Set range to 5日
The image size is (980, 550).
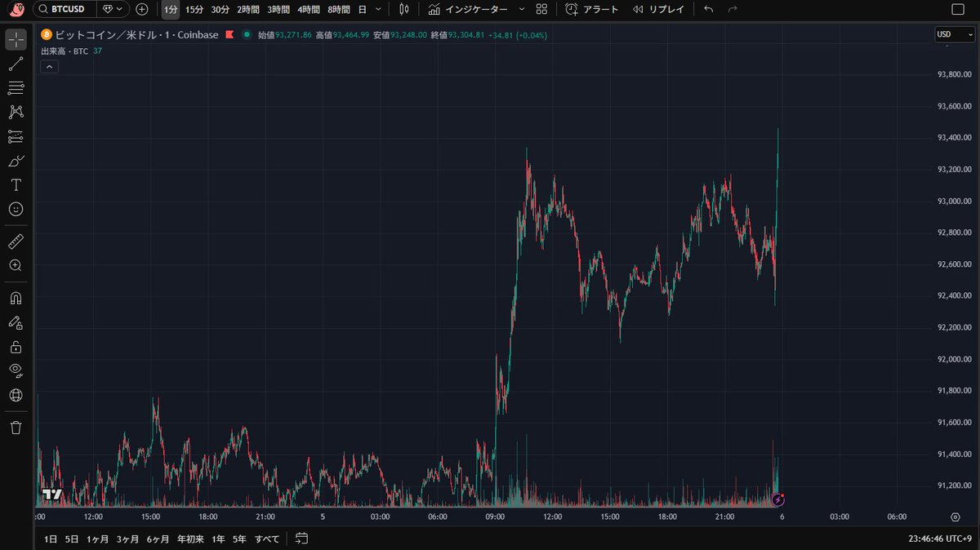[72, 539]
